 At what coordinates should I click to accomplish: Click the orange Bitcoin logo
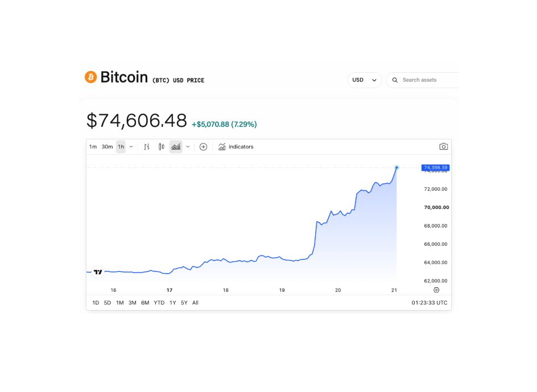[91, 77]
